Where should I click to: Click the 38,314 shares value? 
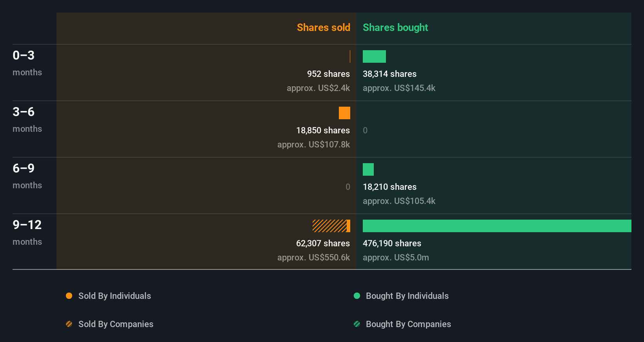pos(389,74)
